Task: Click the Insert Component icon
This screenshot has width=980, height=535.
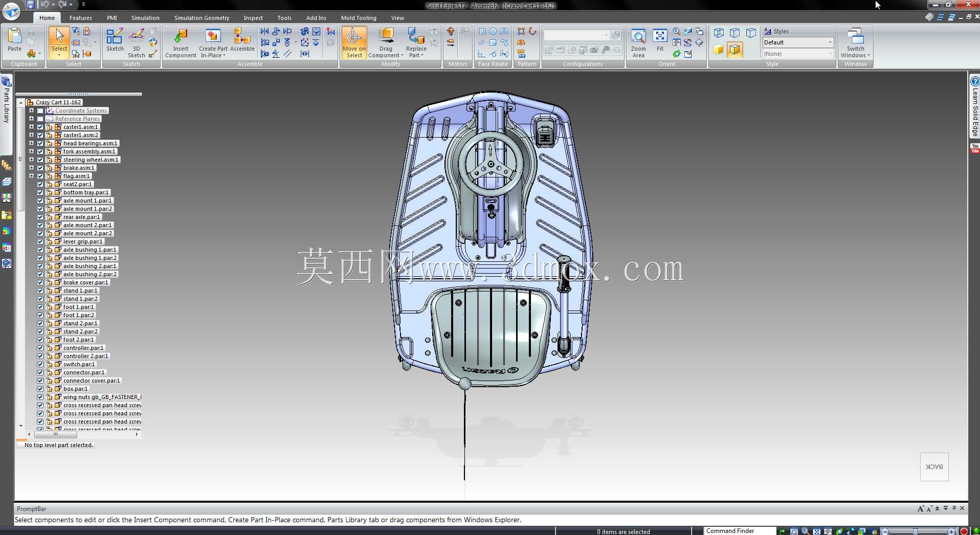Action: point(181,43)
